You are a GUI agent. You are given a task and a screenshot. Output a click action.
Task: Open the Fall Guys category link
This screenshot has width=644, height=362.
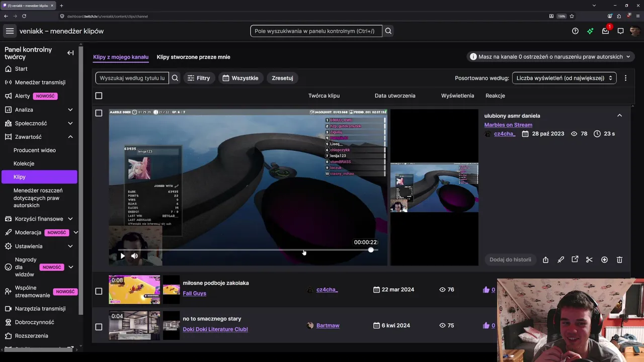pos(194,293)
